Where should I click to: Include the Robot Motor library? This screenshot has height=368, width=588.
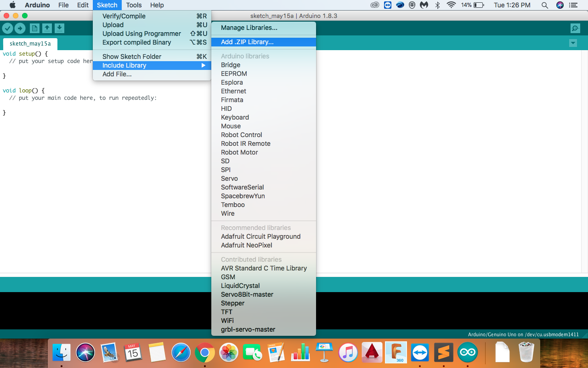click(264, 152)
